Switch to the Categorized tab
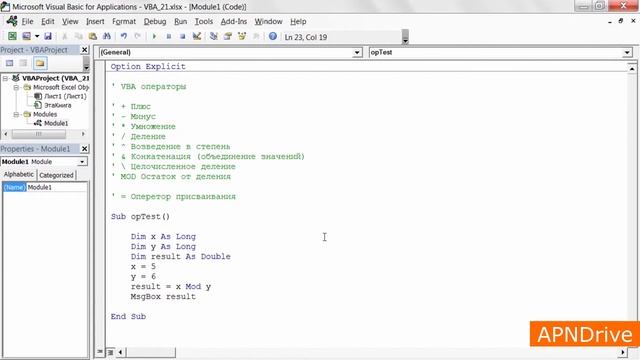The width and height of the screenshot is (640, 360). pos(56,175)
